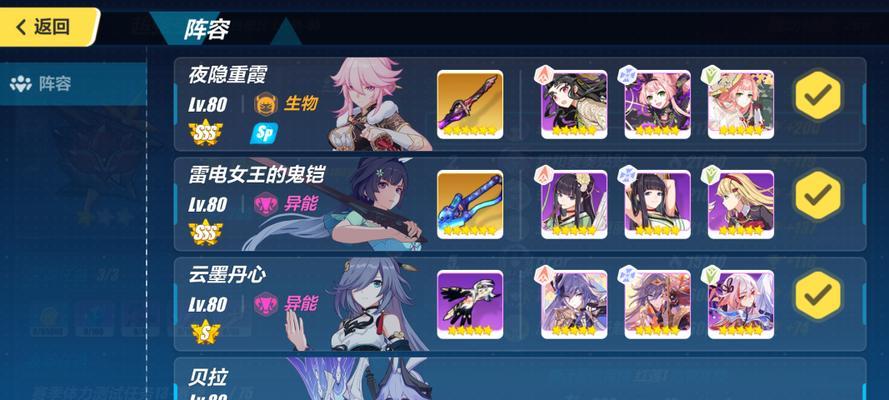Select the 阵容 header tab
Screen dimensions: 889x400
coord(206,29)
